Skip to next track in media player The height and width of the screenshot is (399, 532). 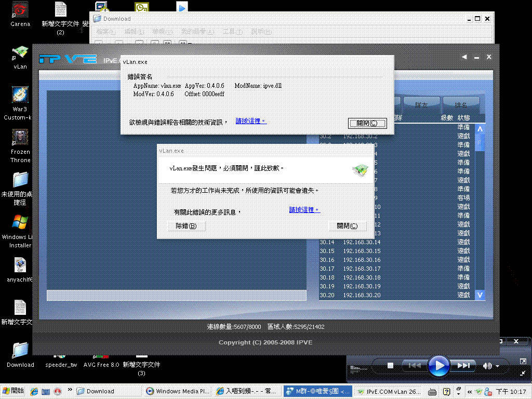463,366
